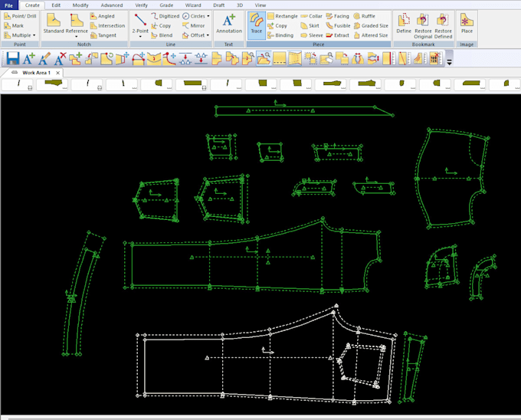Screen dimensions: 521x420
Task: Open the Offset dropdown arrow
Action: point(208,35)
